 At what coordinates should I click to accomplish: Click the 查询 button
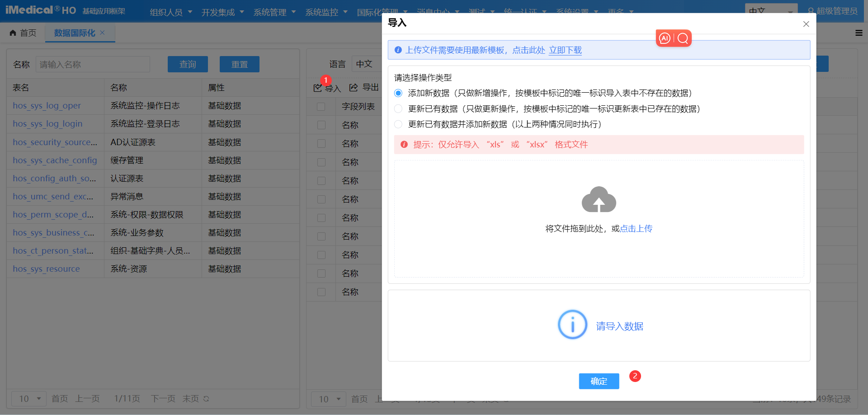(x=188, y=64)
